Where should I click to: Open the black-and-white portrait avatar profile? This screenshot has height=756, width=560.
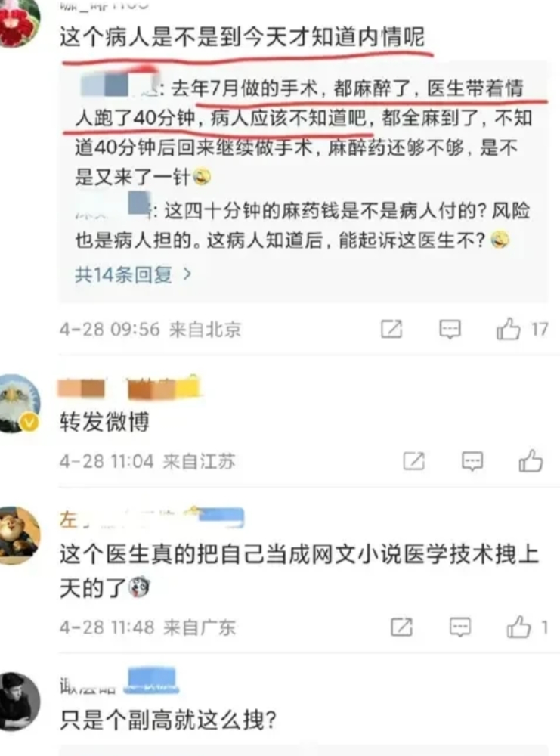pos(18,702)
